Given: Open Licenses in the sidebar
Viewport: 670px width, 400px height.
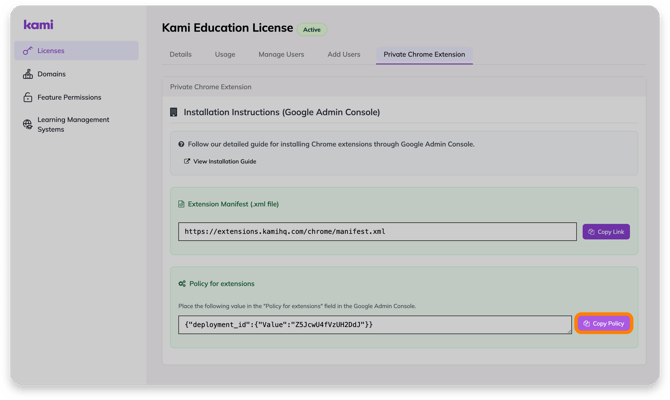Looking at the screenshot, I should click(x=76, y=50).
